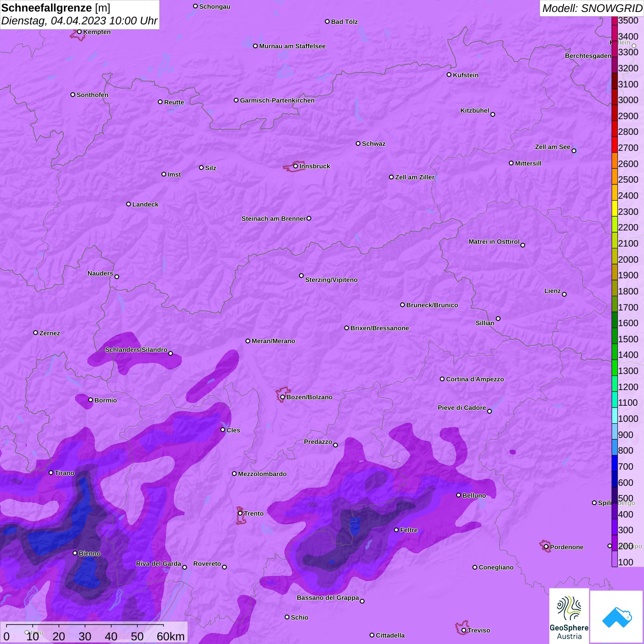Select the 2700 m red legend color
This screenshot has height=644, width=644.
click(615, 144)
